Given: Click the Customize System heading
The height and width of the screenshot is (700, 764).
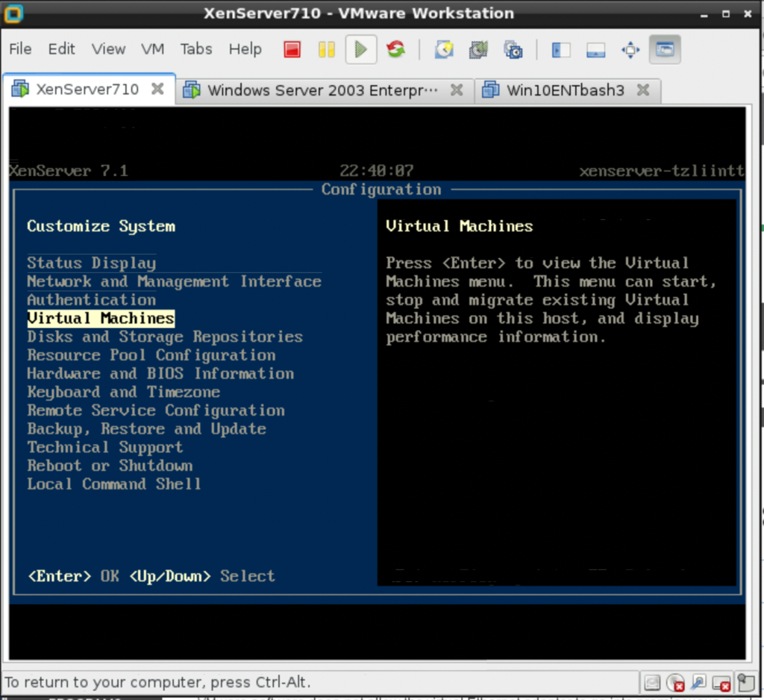Looking at the screenshot, I should click(x=101, y=226).
